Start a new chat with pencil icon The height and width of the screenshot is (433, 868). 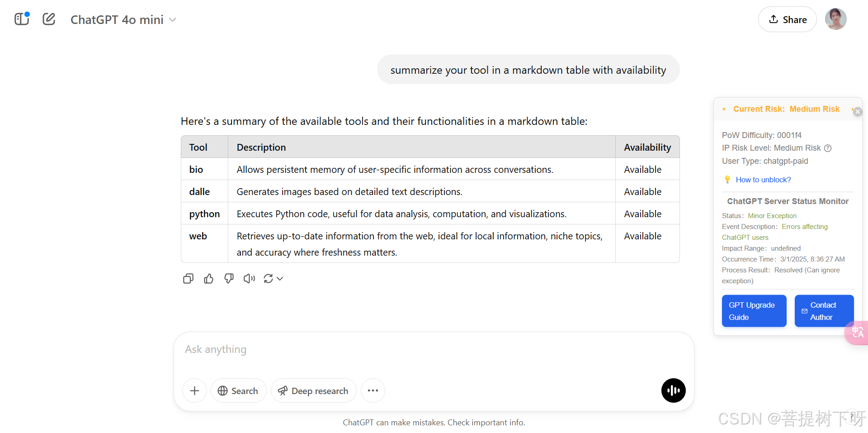(x=49, y=19)
